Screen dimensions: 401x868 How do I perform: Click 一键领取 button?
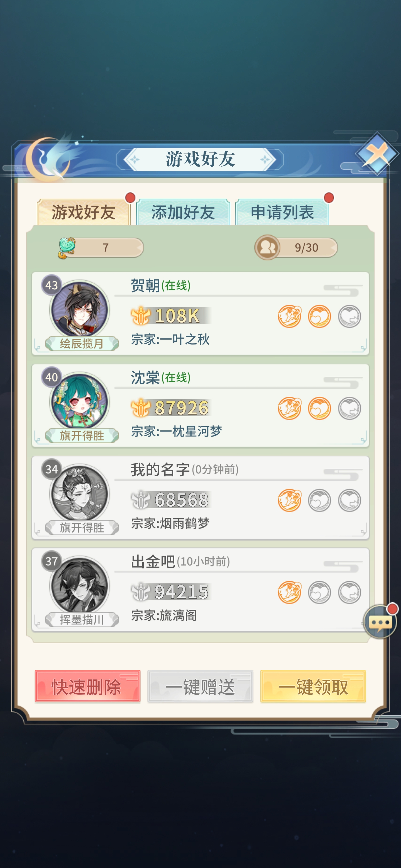[313, 686]
